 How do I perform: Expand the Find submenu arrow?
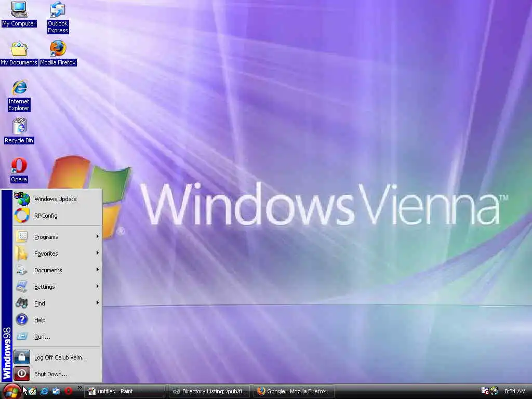tap(97, 303)
